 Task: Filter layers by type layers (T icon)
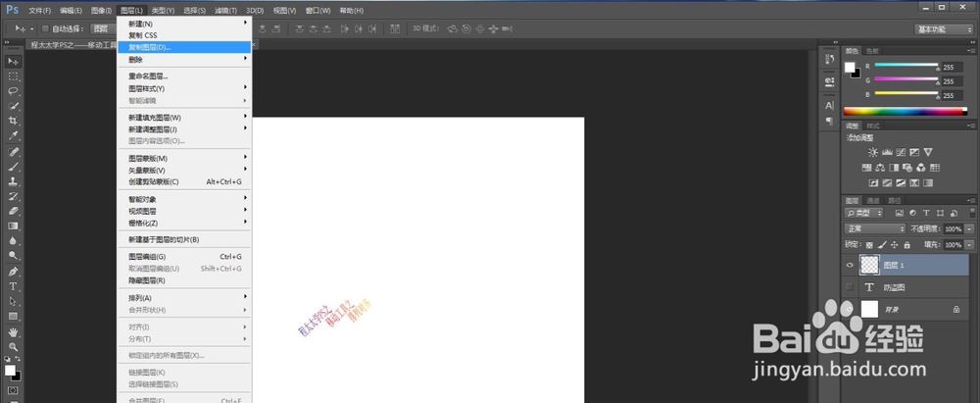tap(926, 214)
